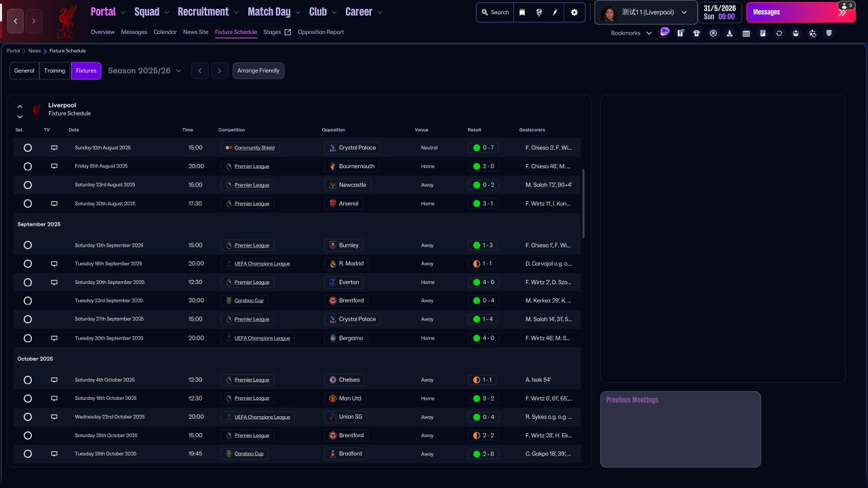
Task: Select the Union SG fixture radio button
Action: pyautogui.click(x=28, y=417)
